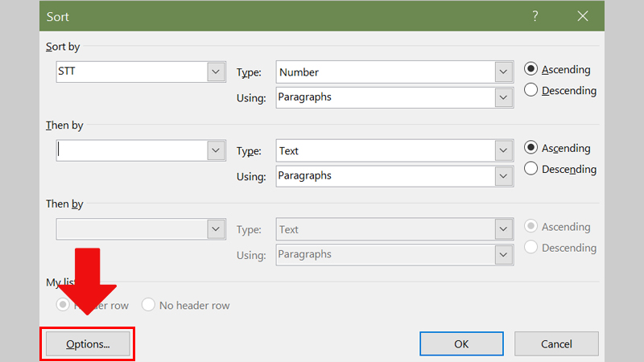Select Ascending for the Sort by level
Screen dimensions: 644x362
pos(531,70)
